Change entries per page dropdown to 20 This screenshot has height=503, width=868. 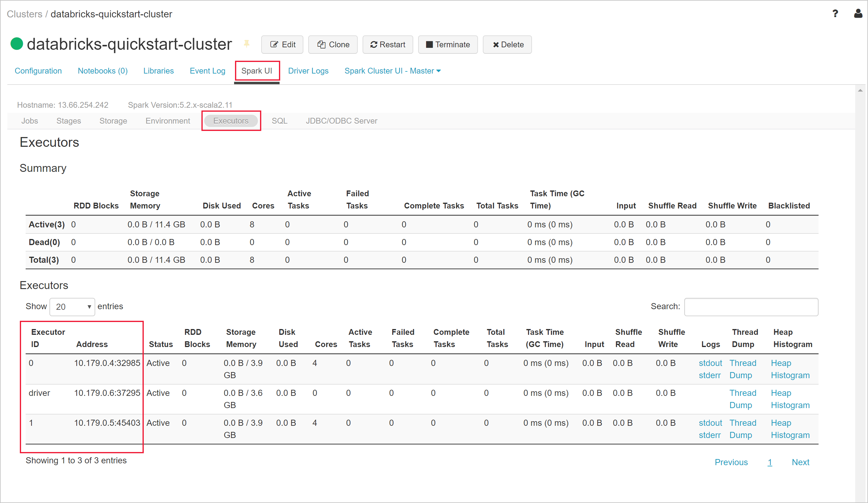[72, 306]
